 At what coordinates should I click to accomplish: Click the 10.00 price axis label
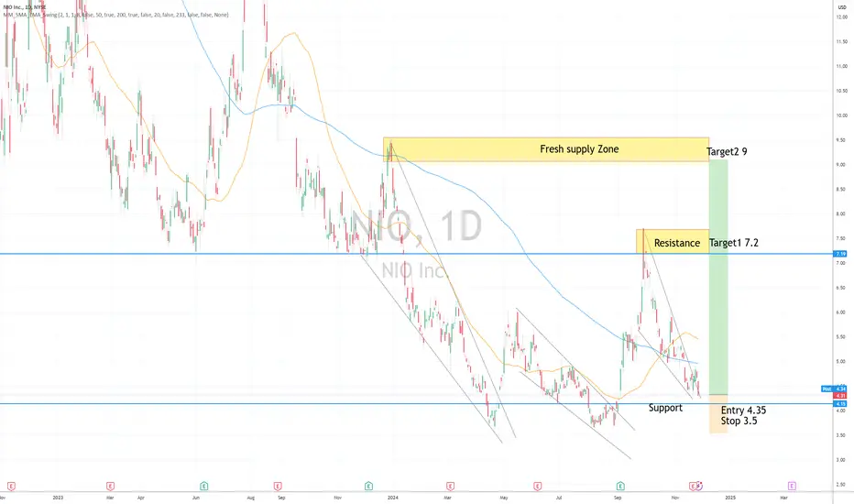coord(842,115)
